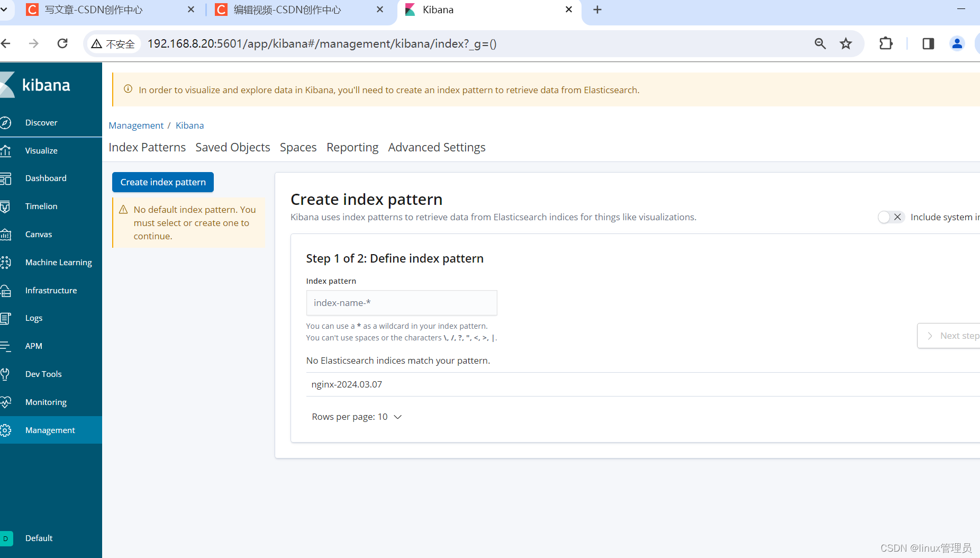Click the Default space label

coord(39,538)
